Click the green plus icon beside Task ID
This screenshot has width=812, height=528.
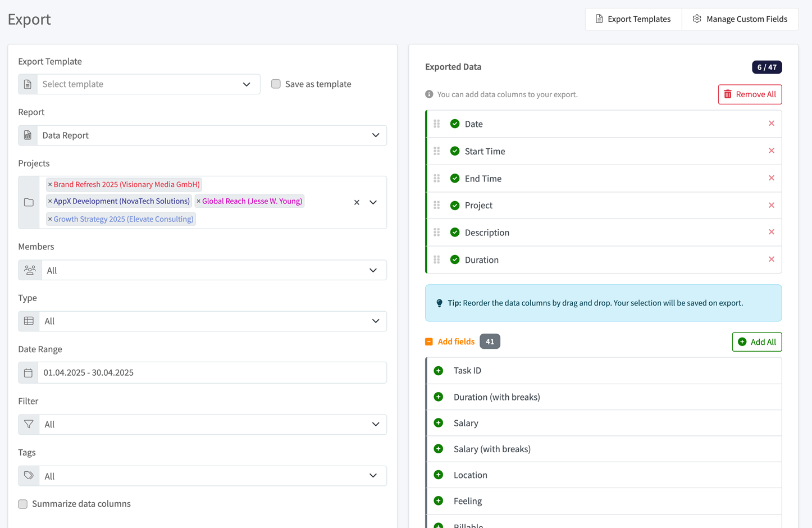point(439,370)
